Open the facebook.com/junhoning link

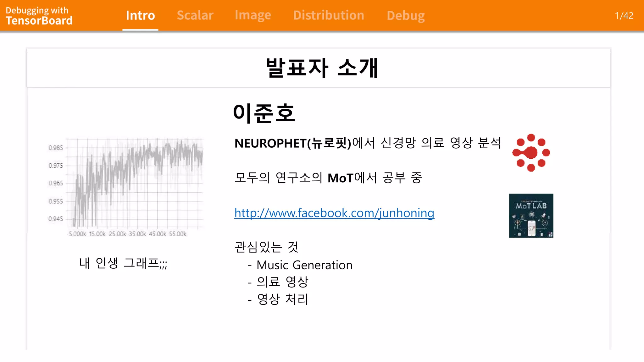334,213
